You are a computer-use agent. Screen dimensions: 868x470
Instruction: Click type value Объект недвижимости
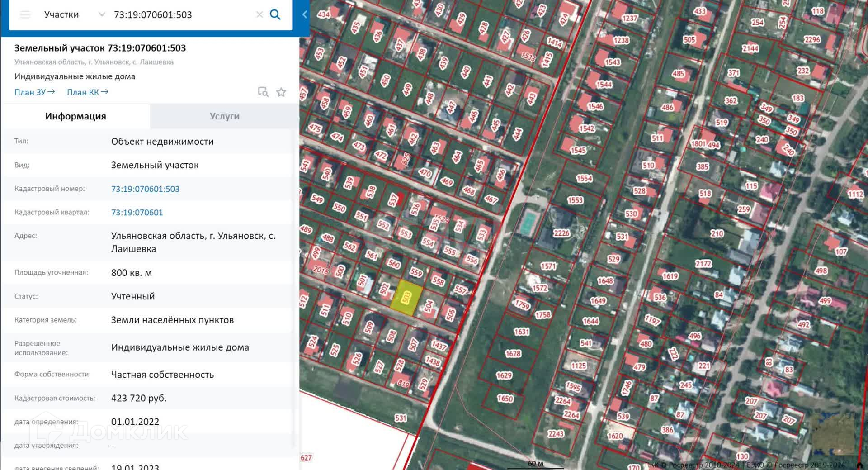click(x=162, y=142)
